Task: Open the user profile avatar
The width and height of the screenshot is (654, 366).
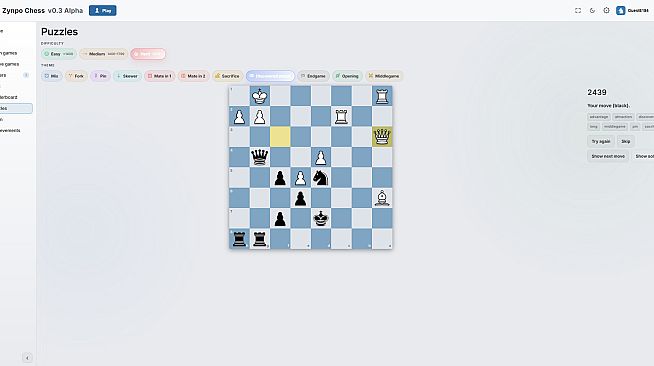Action: 621,10
